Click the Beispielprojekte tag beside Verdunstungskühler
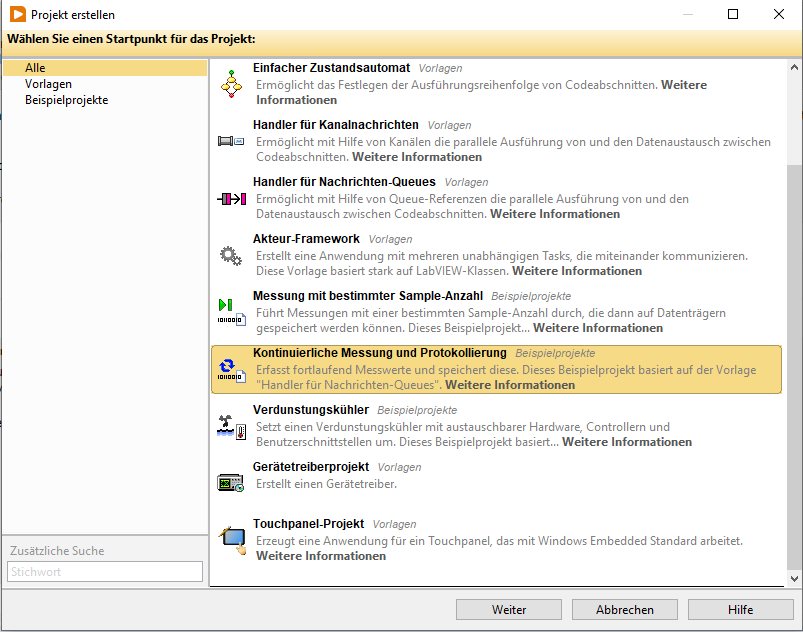 click(x=417, y=410)
